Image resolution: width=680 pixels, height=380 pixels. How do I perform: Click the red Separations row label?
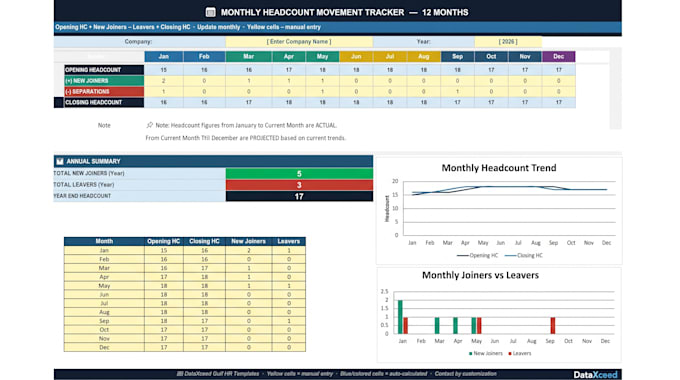coord(104,92)
